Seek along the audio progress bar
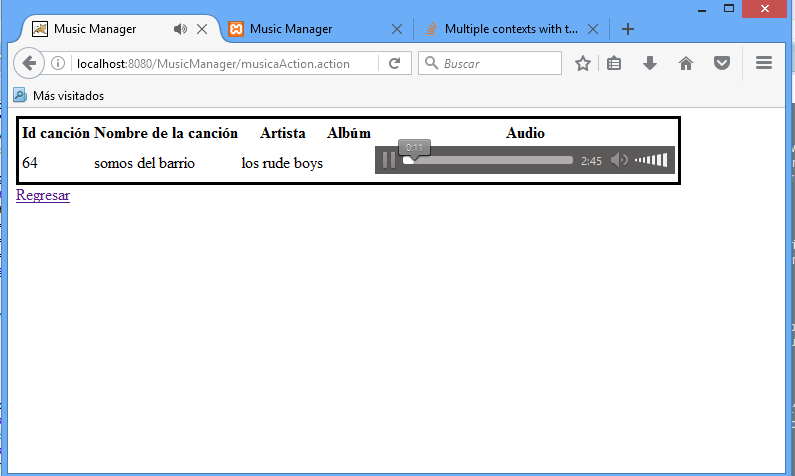This screenshot has width=795, height=476. [487, 160]
